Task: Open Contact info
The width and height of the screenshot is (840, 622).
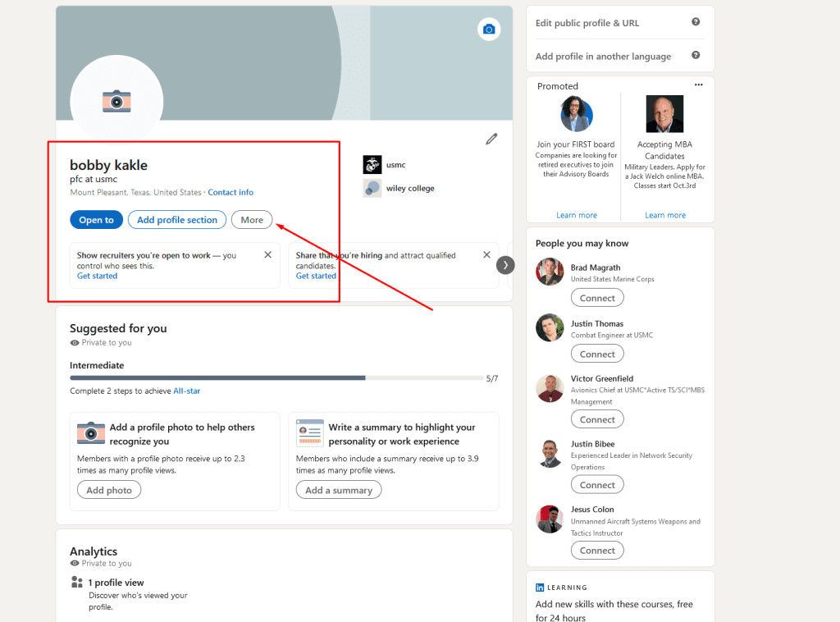Action: [x=231, y=191]
